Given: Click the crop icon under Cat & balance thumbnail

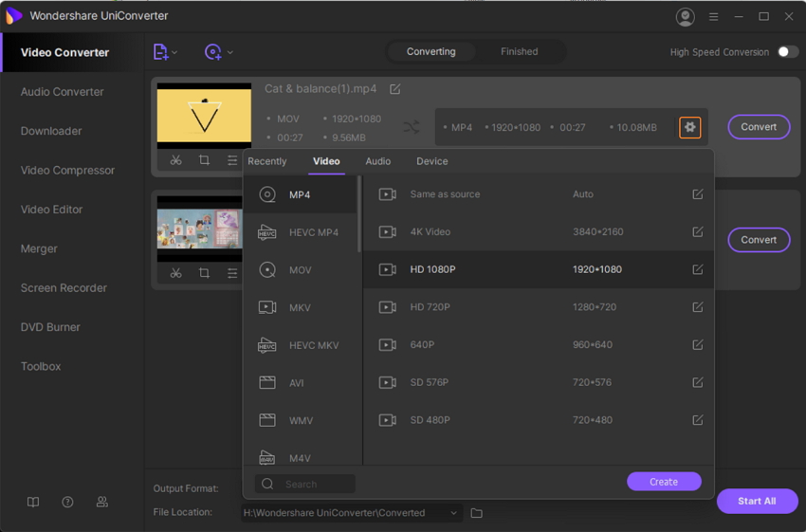Looking at the screenshot, I should point(204,160).
